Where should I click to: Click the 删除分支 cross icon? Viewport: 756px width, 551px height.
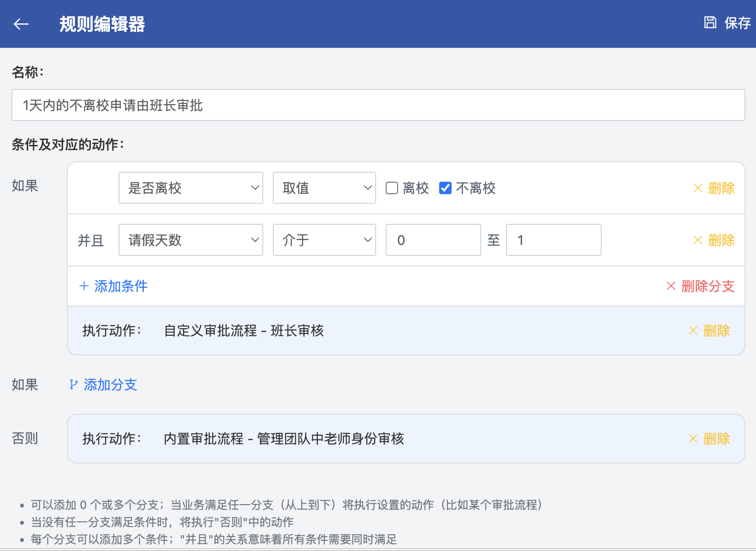pyautogui.click(x=671, y=286)
